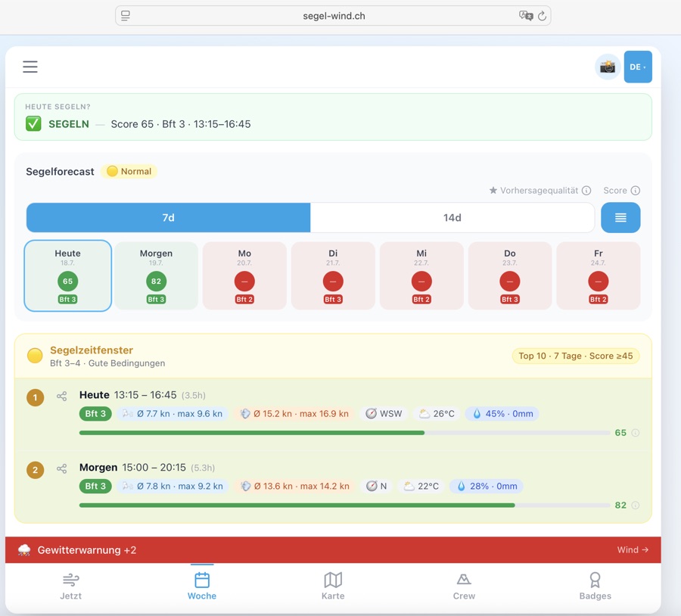Open the Crew tab
This screenshot has height=616, width=681.
(x=464, y=586)
